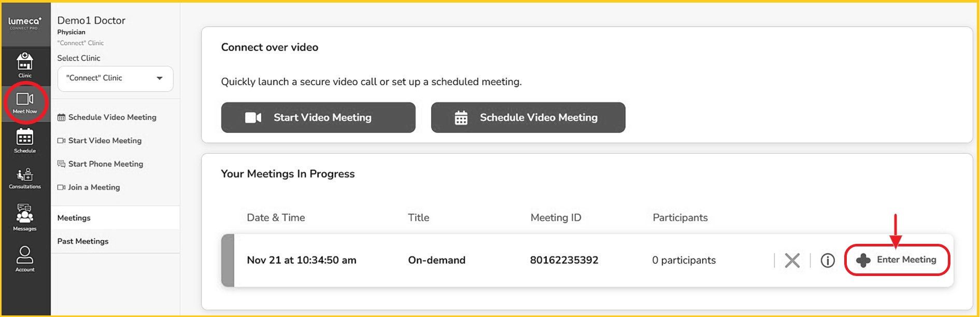Open Messages from the sidebar
Image resolution: width=980 pixels, height=317 pixels.
(x=25, y=217)
